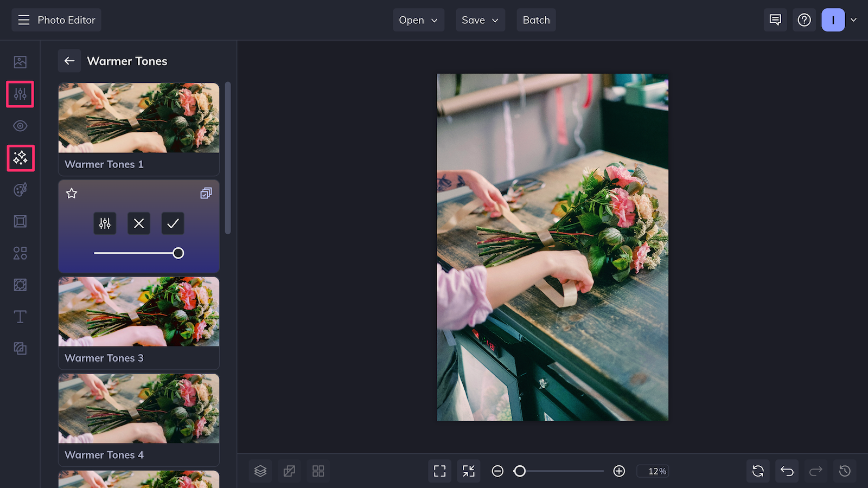Select the Frame tool in the sidebar
Screen dimensions: 868x488
point(20,221)
